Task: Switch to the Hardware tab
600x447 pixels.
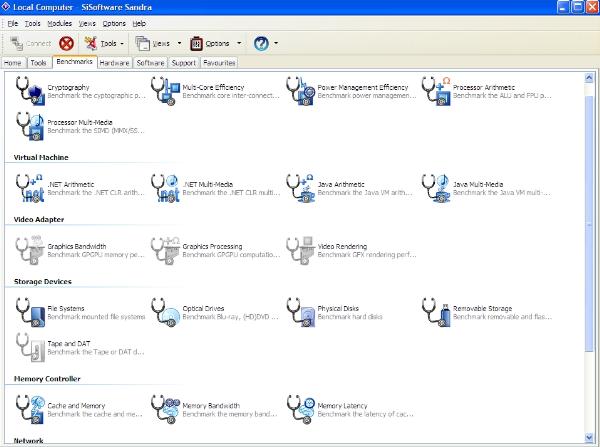Action: click(x=114, y=63)
